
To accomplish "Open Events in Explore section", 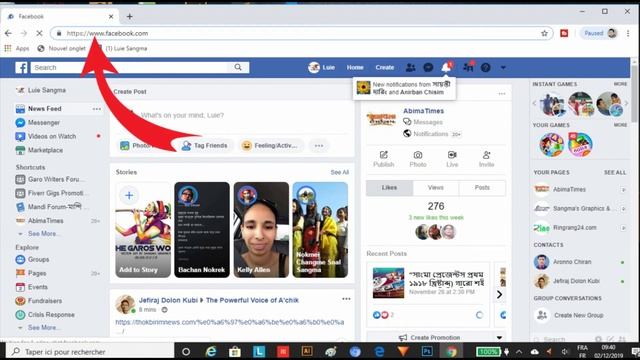I will [x=31, y=287].
